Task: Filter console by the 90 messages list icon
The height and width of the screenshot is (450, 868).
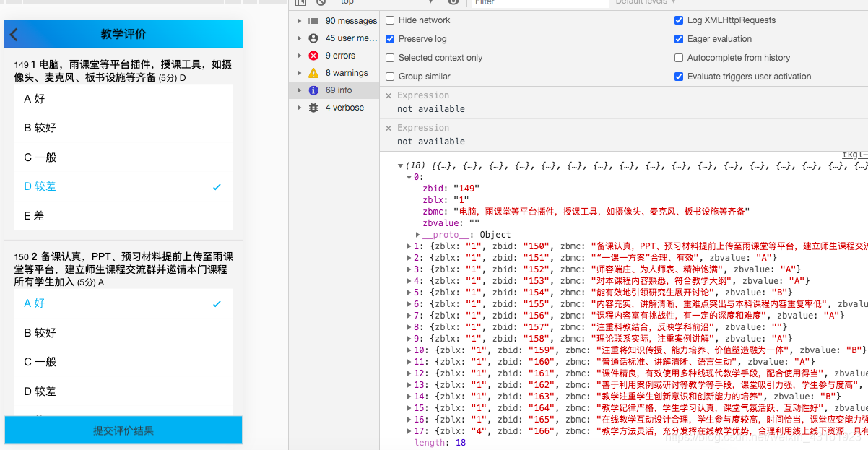Action: (x=313, y=21)
